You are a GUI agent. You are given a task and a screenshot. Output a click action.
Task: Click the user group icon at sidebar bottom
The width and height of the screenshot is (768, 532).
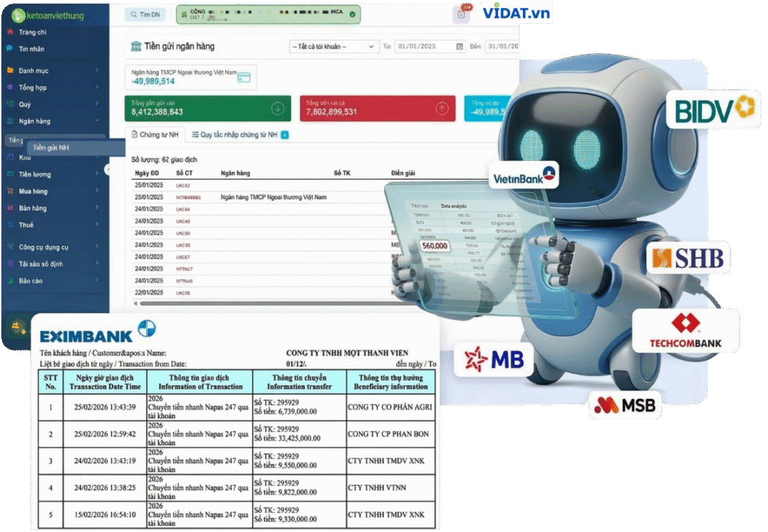(x=15, y=327)
